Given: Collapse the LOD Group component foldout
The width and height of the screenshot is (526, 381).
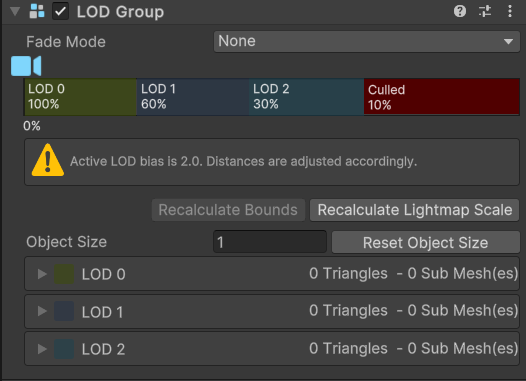Looking at the screenshot, I should tap(15, 11).
